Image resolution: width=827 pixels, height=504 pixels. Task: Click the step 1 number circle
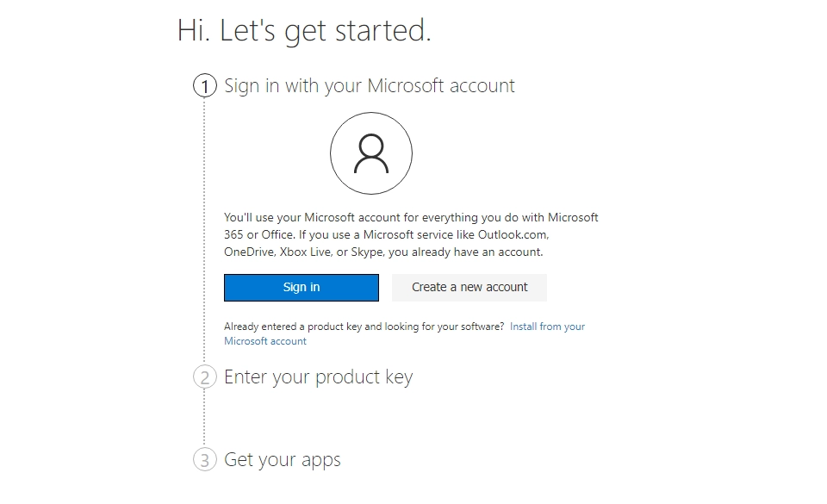pyautogui.click(x=204, y=86)
